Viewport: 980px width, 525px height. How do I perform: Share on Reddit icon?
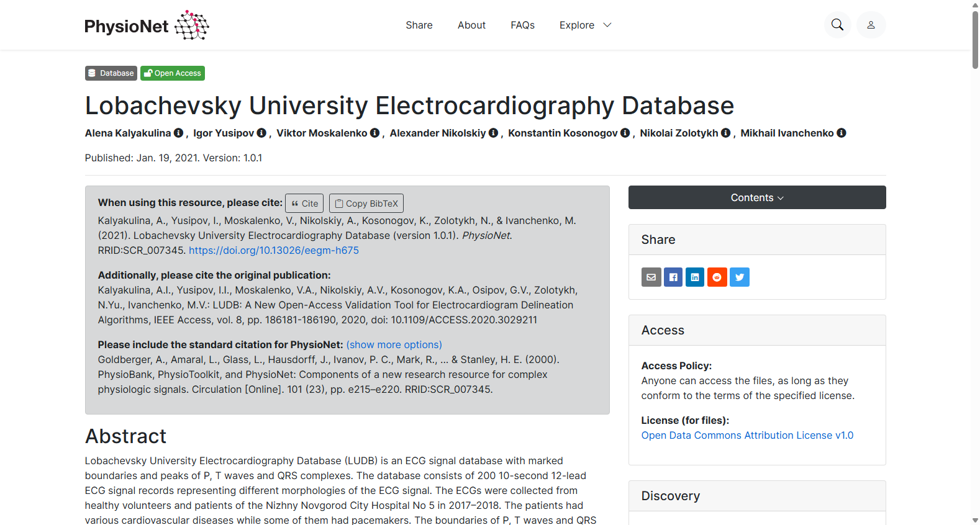coord(717,277)
